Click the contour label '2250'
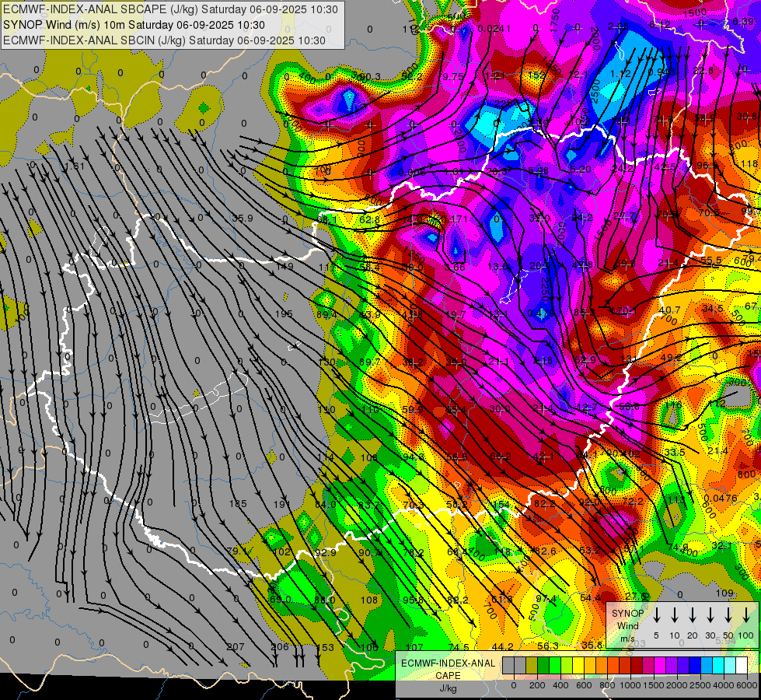This screenshot has width=761, height=700. pos(545,289)
